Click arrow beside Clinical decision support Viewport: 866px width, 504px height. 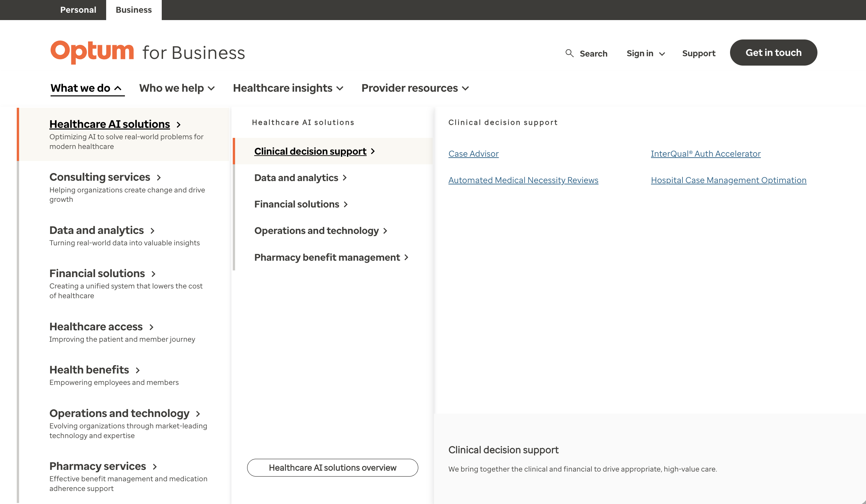tap(373, 151)
